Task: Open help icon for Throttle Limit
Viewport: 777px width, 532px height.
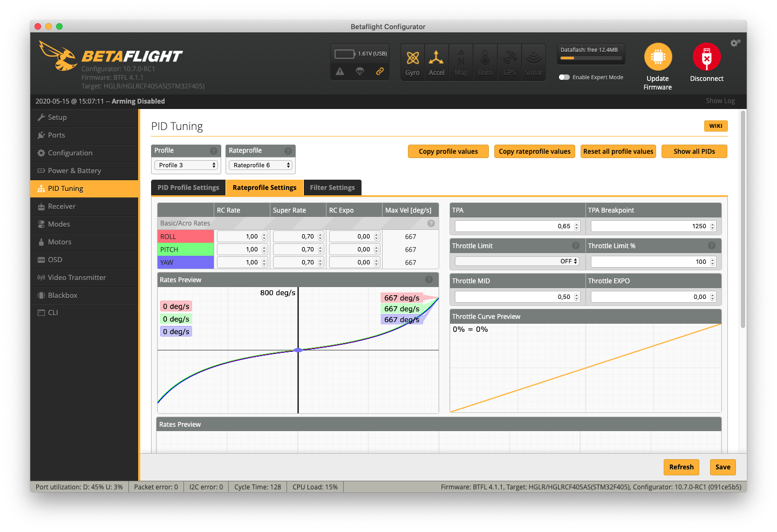Action: click(x=576, y=245)
